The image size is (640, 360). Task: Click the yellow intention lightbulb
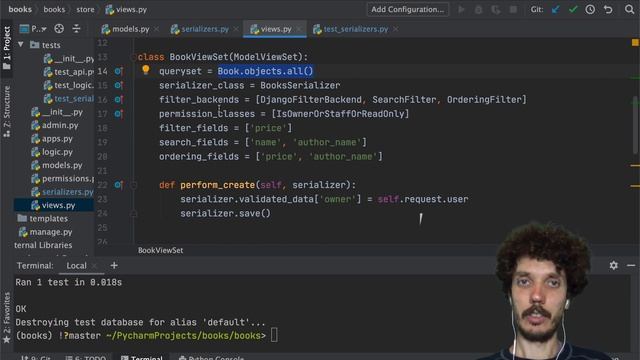click(x=146, y=70)
